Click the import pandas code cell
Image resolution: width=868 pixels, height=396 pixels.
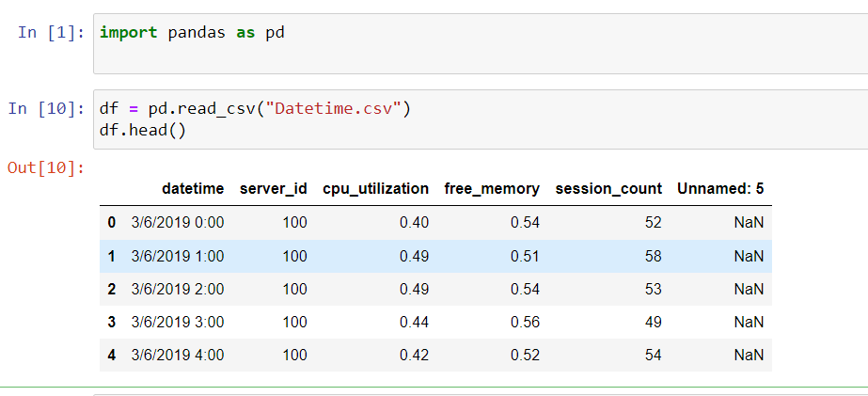pyautogui.click(x=481, y=44)
